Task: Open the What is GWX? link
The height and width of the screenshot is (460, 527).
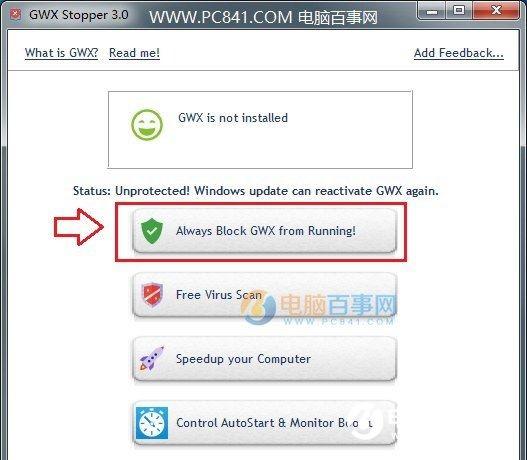Action: pos(62,53)
